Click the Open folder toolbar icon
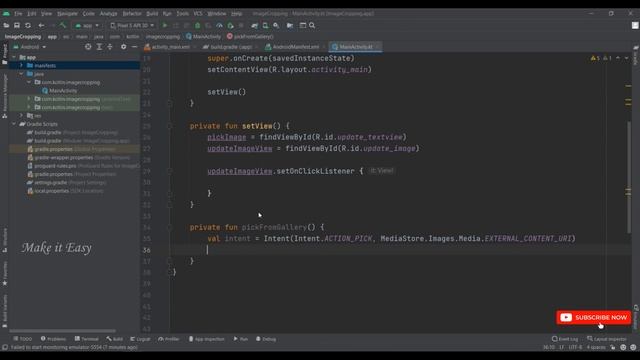The height and width of the screenshot is (360, 640). point(6,25)
